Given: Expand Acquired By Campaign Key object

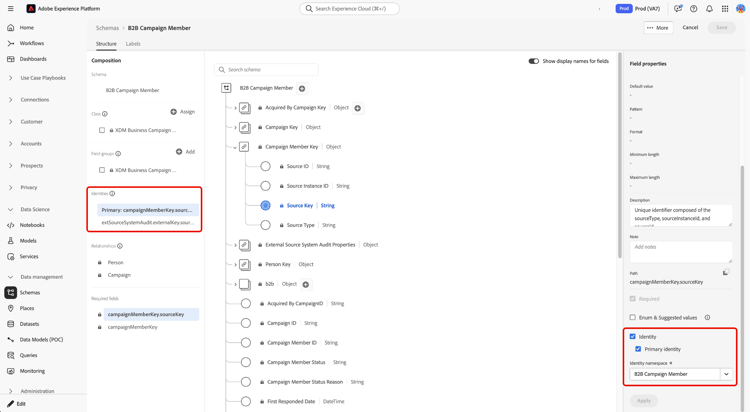Looking at the screenshot, I should (235, 108).
